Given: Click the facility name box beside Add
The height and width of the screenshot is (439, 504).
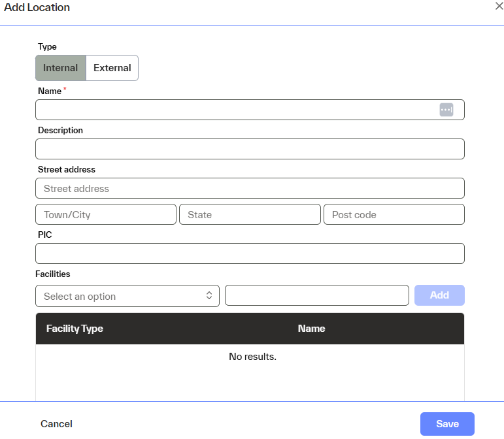Looking at the screenshot, I should pyautogui.click(x=317, y=295).
